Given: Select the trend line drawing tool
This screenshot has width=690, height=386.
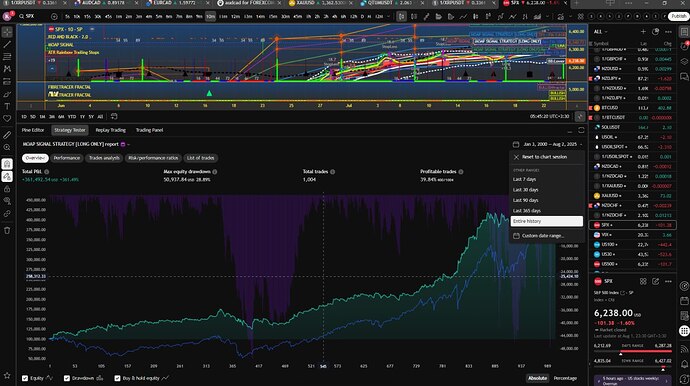Looking at the screenshot, I should pyautogui.click(x=7, y=44).
